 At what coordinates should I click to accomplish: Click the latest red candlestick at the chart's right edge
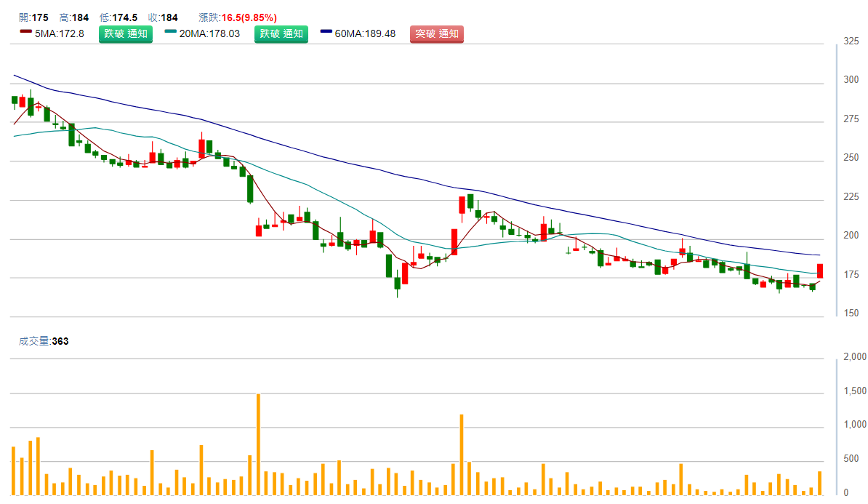click(820, 271)
